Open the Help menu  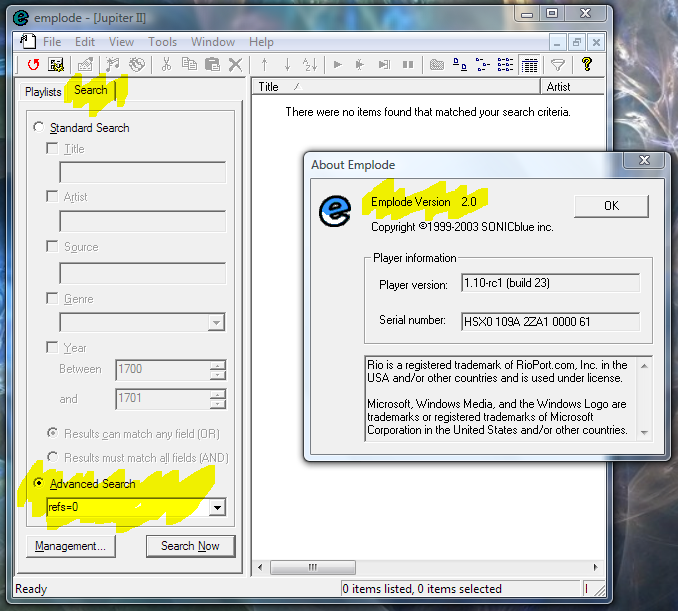[261, 42]
